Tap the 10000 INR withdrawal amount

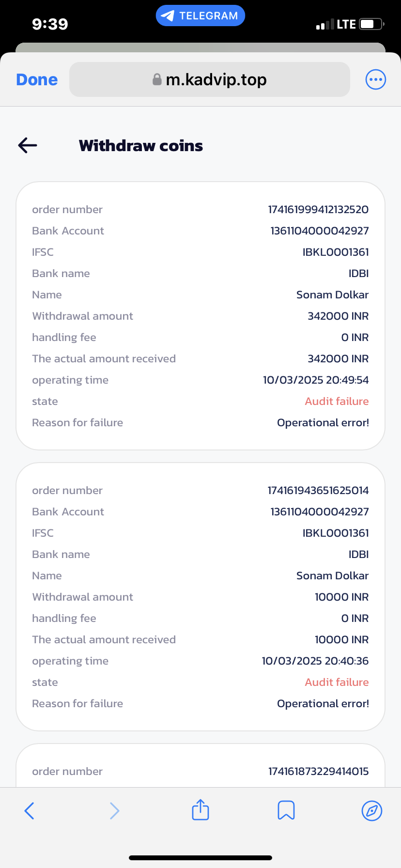point(341,597)
